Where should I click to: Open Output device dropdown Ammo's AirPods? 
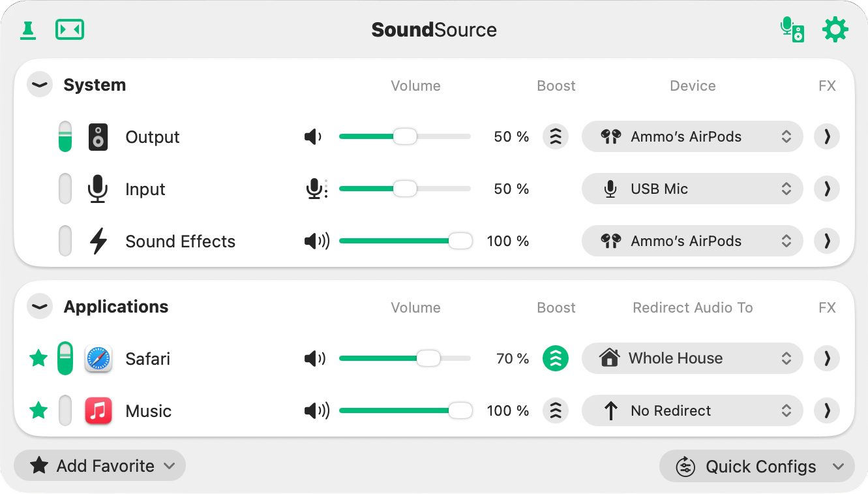692,136
